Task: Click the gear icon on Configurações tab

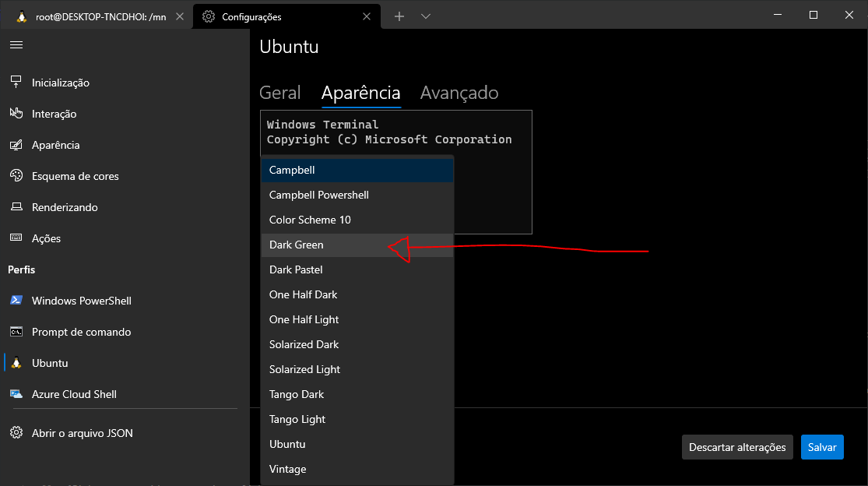Action: (x=208, y=16)
